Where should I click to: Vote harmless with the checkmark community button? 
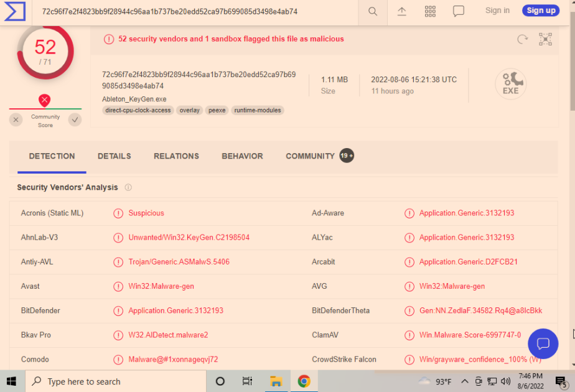coord(75,119)
